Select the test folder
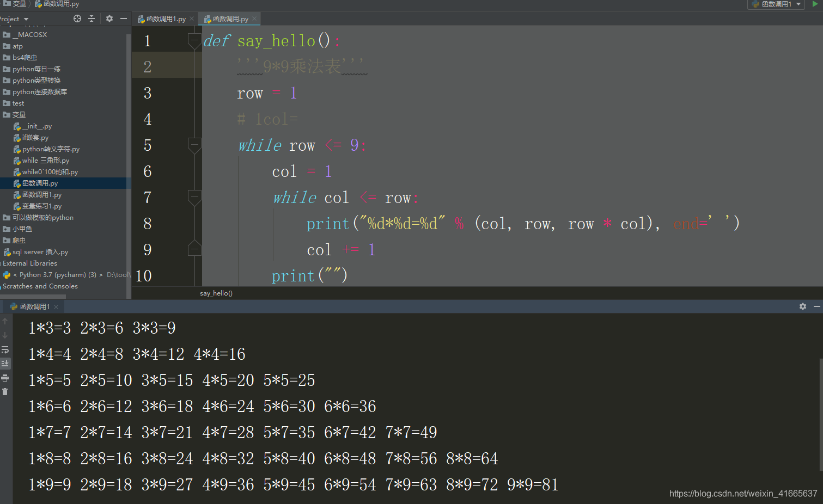 click(x=14, y=103)
